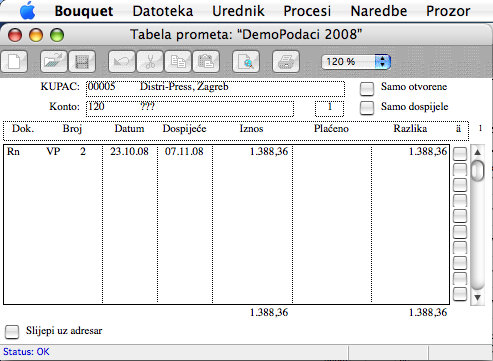
Task: Click the small field containing 1 beside Konto
Action: pyautogui.click(x=329, y=109)
